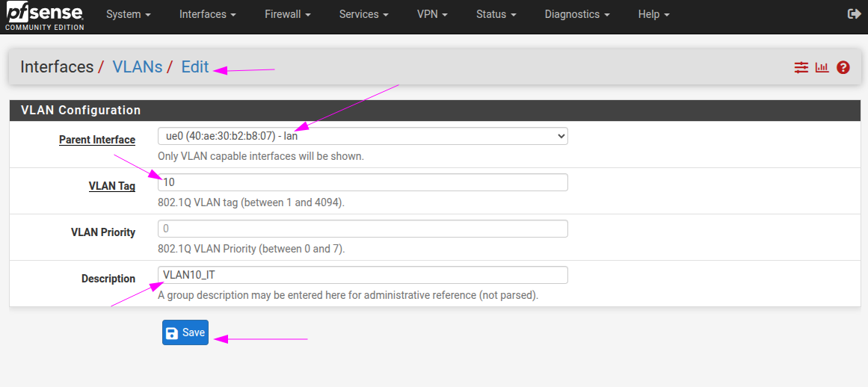Screen dimensions: 868x387
Task: Open the Help menu
Action: [653, 14]
